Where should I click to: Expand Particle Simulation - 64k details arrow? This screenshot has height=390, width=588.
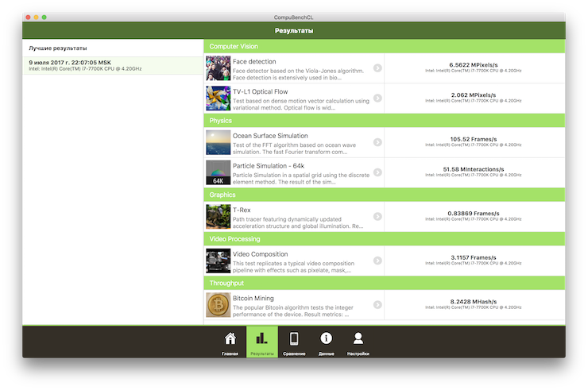point(377,172)
